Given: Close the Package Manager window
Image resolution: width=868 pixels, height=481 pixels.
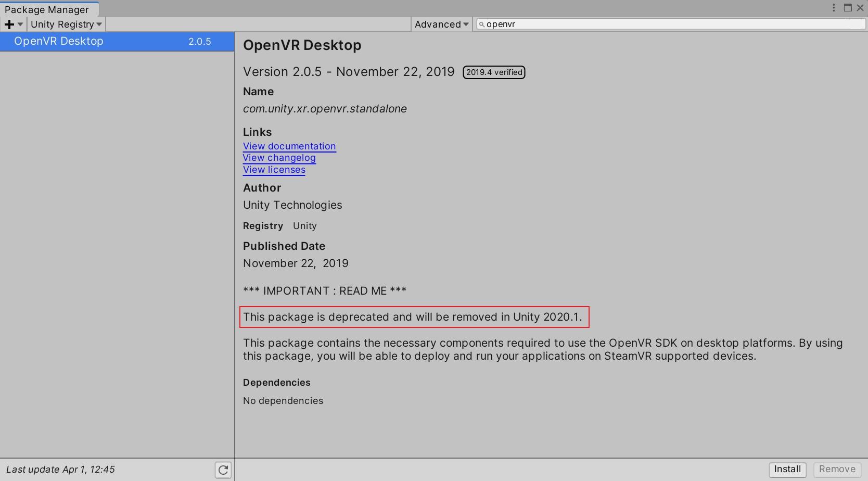Looking at the screenshot, I should 860,8.
